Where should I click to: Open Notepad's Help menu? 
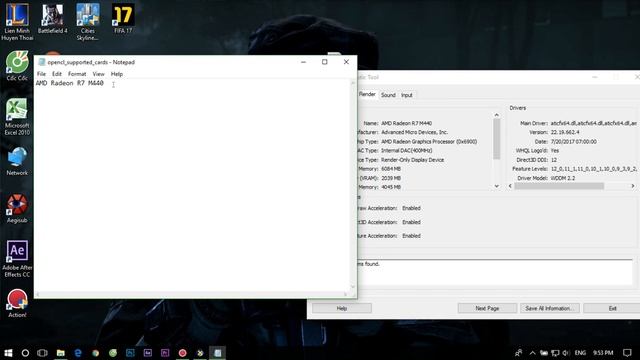point(117,74)
